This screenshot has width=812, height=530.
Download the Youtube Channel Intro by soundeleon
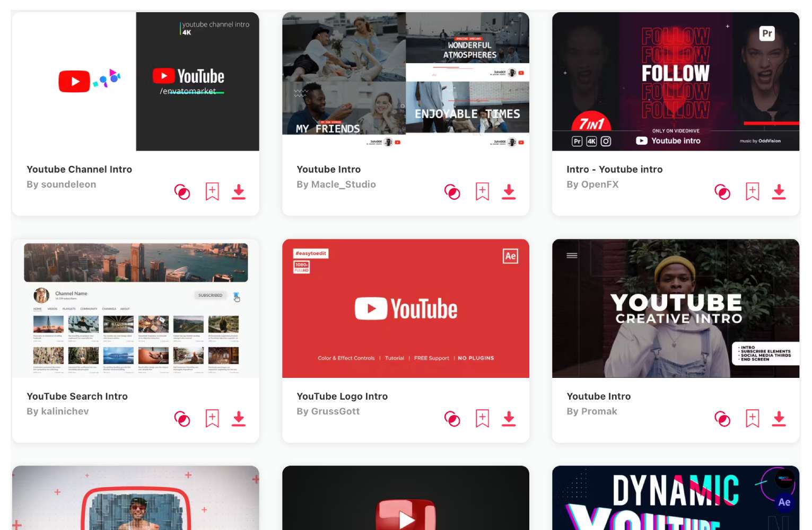pos(239,191)
